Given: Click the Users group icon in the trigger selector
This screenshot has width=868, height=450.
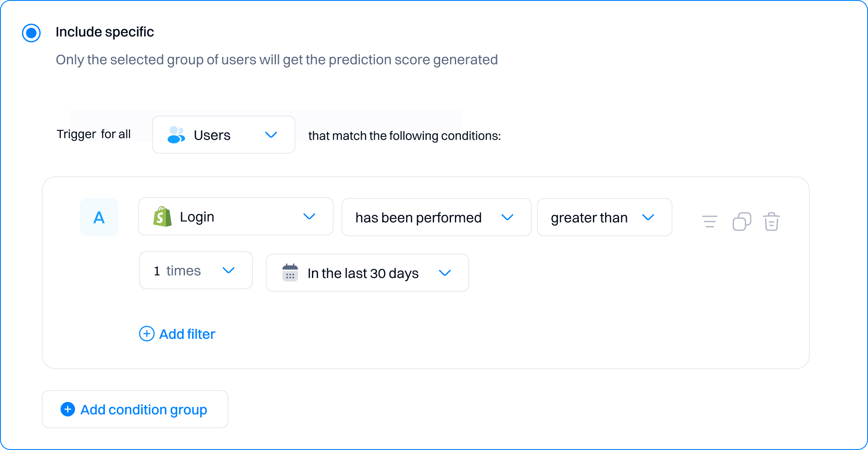Looking at the screenshot, I should [175, 135].
